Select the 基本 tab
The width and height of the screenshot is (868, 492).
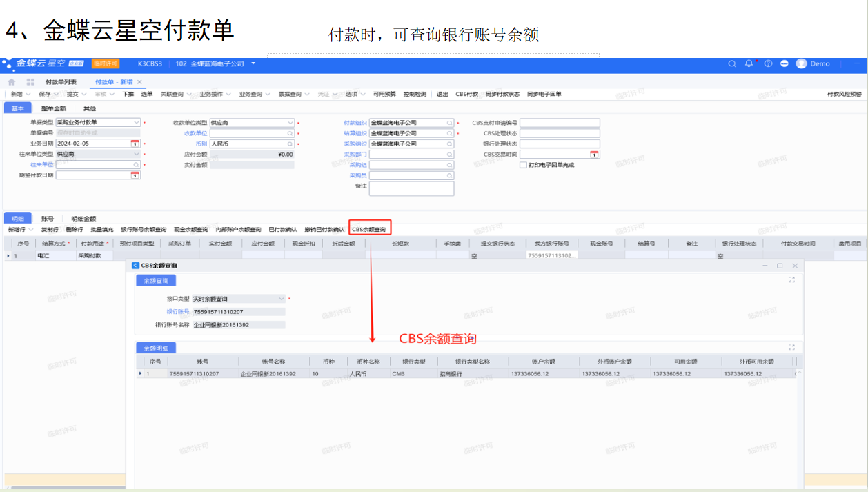(x=17, y=108)
